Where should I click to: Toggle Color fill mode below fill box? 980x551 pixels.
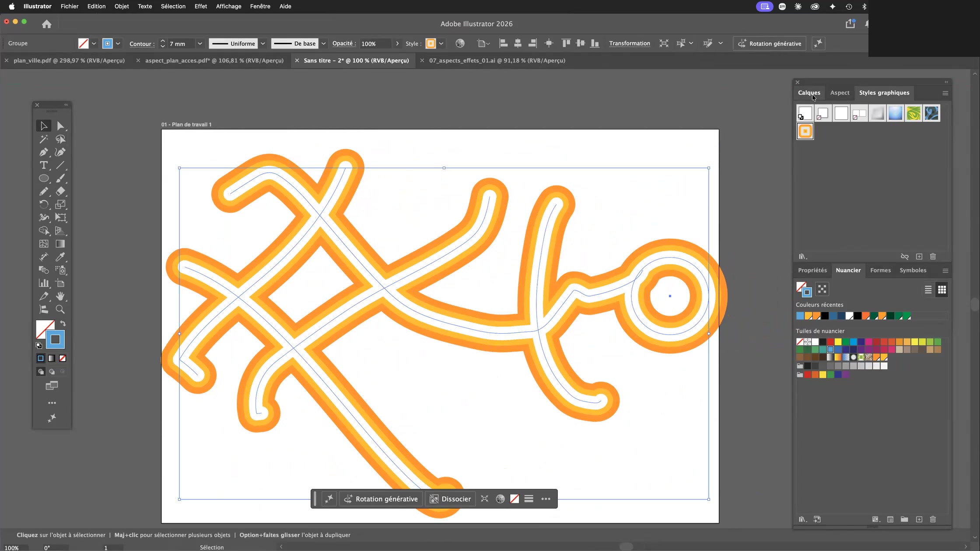coord(41,358)
